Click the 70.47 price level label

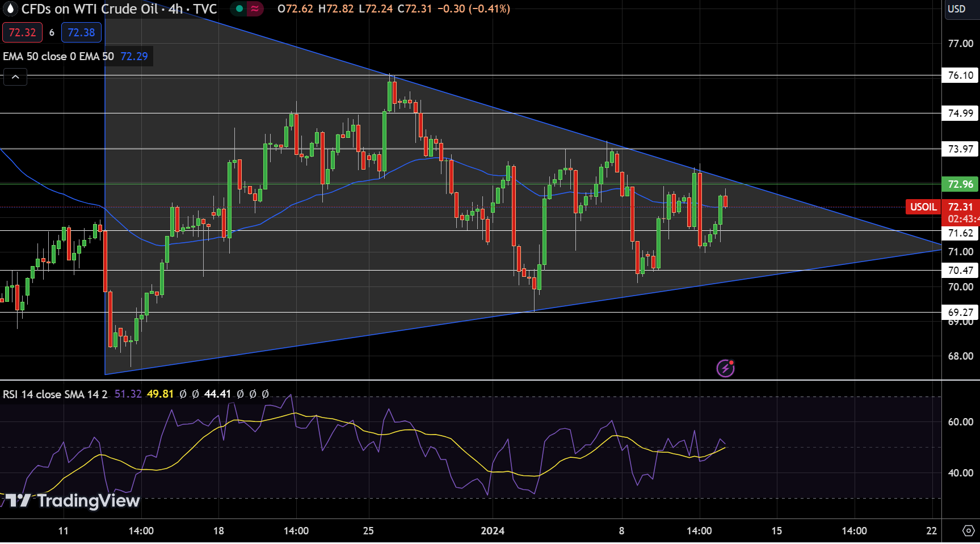pos(960,271)
